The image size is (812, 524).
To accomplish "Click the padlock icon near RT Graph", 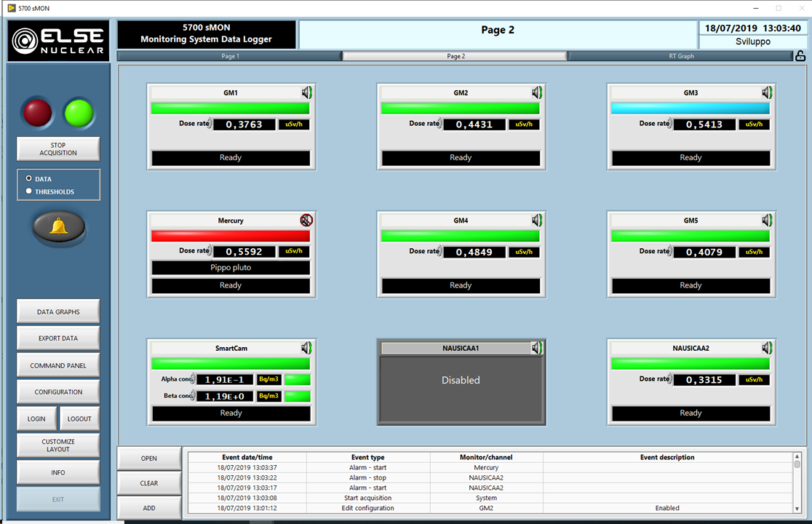I will point(800,56).
